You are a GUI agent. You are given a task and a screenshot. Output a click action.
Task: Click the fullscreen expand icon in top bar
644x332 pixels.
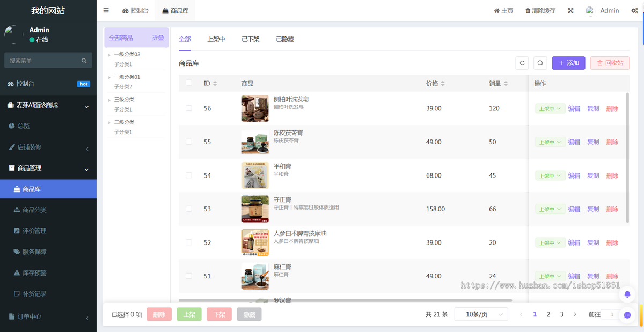coord(570,11)
